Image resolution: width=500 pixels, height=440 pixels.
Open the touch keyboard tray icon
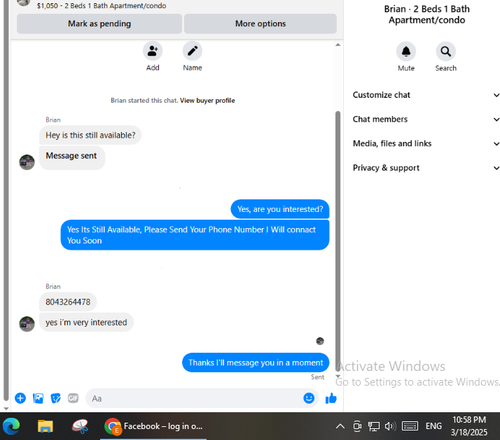click(410, 426)
